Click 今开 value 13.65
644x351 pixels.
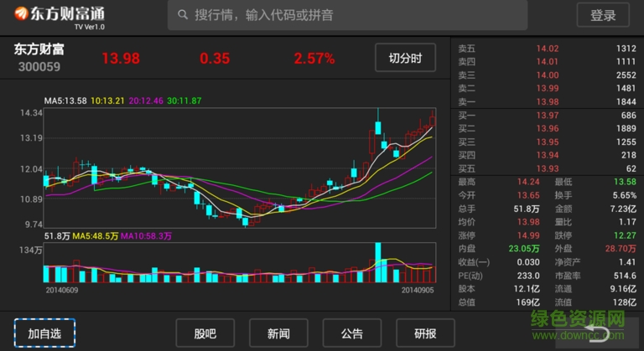coord(528,195)
